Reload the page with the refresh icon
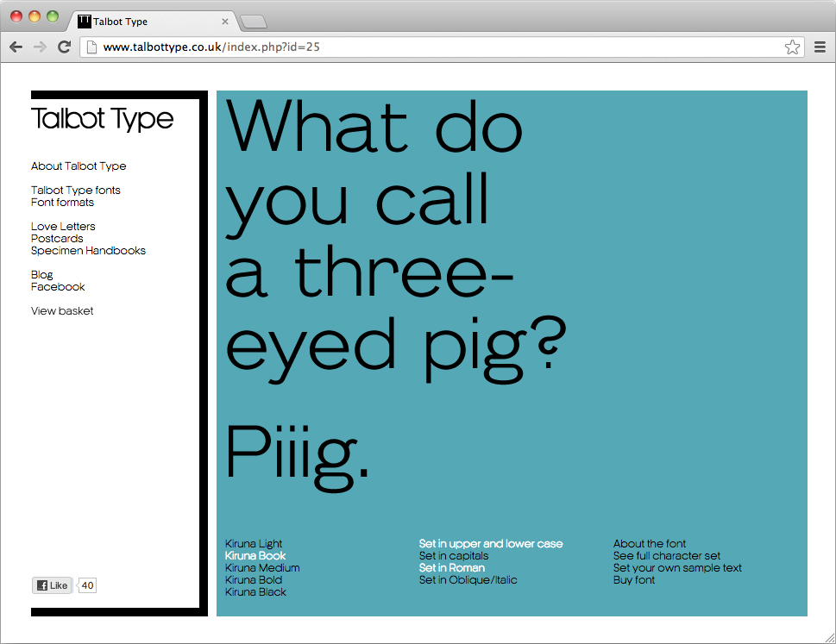This screenshot has height=644, width=836. click(x=64, y=47)
